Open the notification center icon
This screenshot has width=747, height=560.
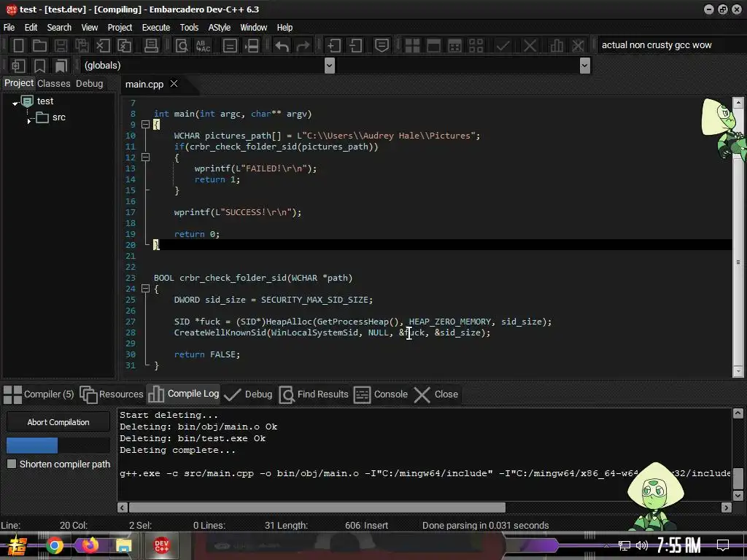pyautogui.click(x=723, y=545)
